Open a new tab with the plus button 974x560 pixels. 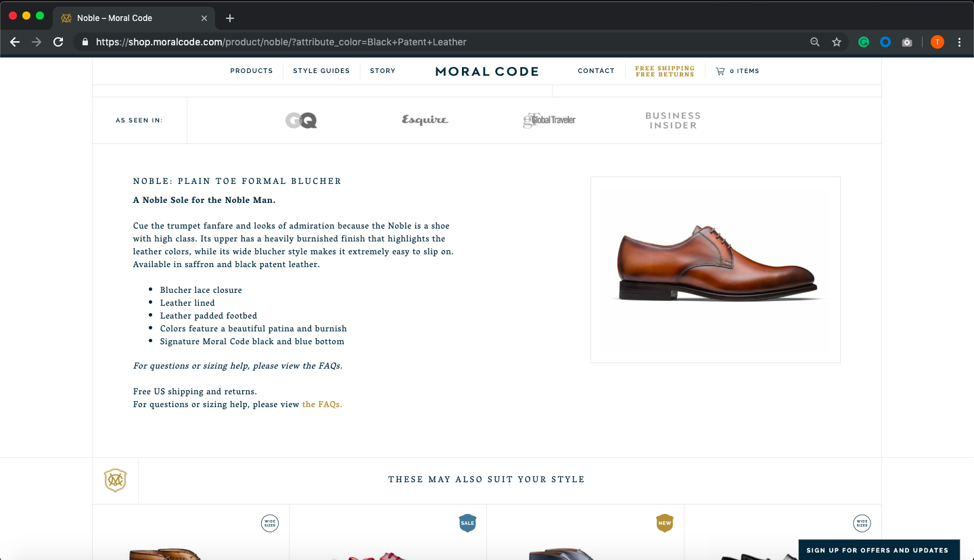click(x=229, y=18)
